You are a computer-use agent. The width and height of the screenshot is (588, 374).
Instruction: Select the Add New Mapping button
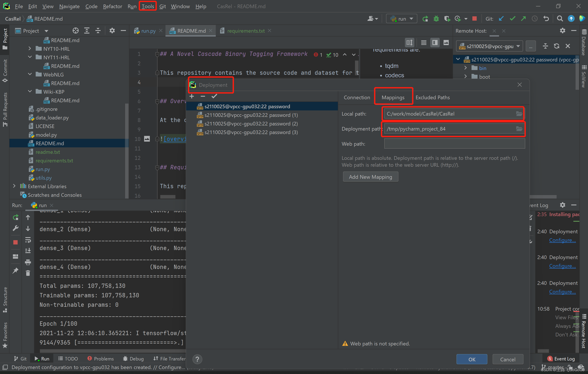coord(370,177)
